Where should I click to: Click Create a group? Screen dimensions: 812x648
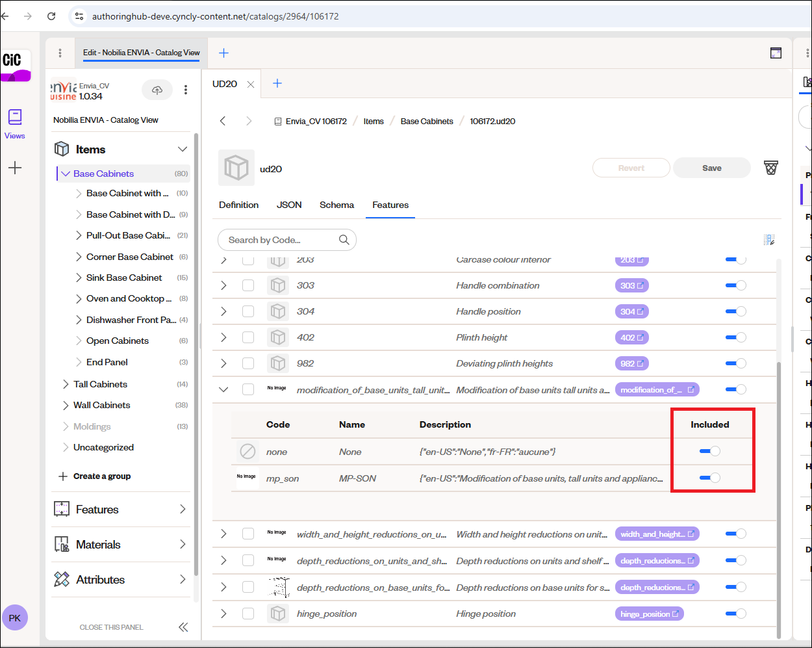coord(95,476)
